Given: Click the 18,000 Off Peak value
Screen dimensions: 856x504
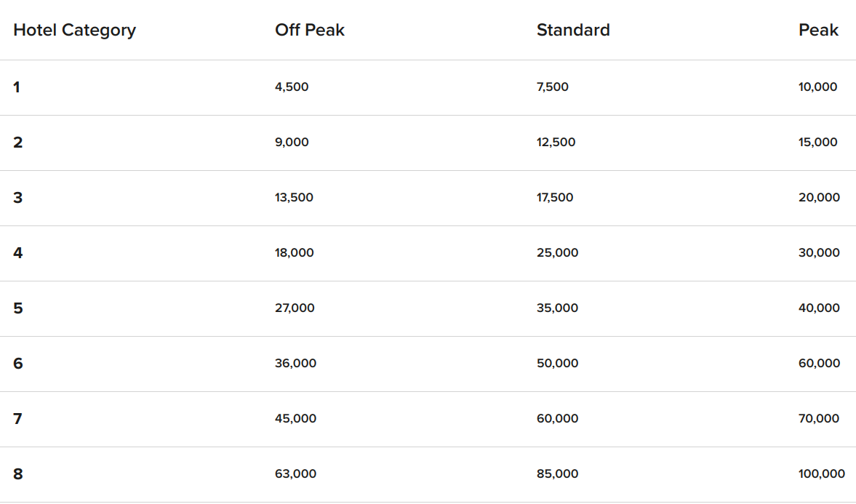Looking at the screenshot, I should 295,253.
